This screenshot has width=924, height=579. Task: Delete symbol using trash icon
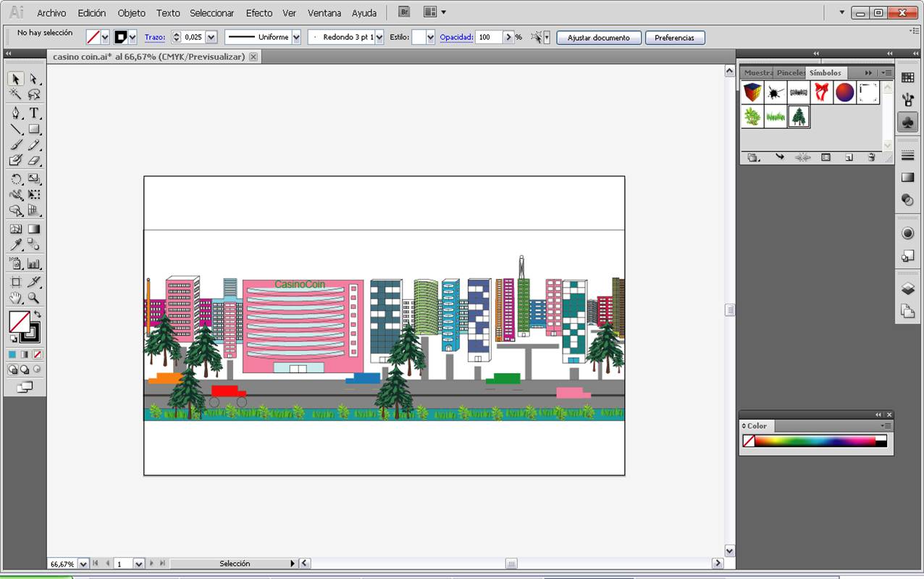point(871,157)
